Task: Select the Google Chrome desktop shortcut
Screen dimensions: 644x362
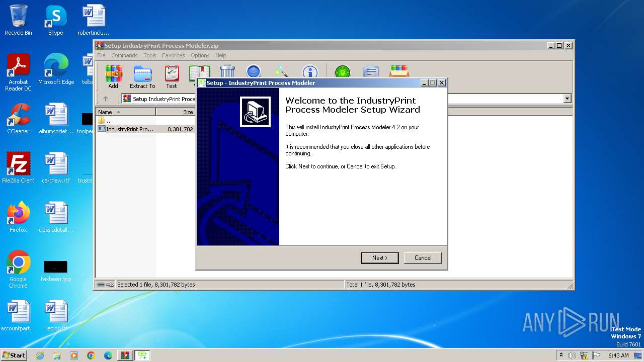Action: click(18, 269)
